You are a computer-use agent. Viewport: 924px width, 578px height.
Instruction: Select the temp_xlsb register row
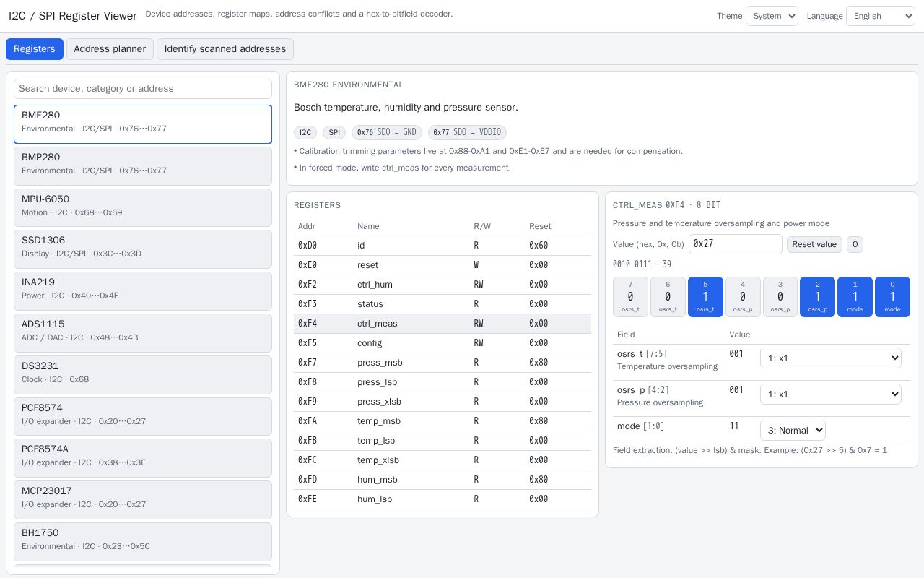point(443,460)
